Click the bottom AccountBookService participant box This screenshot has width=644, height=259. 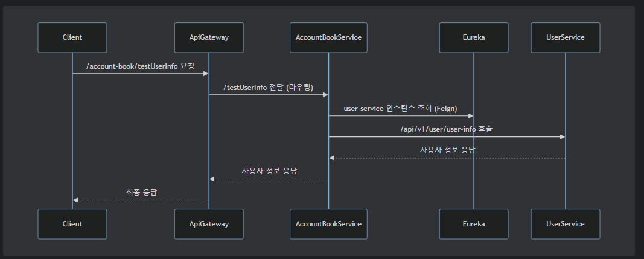pos(328,224)
